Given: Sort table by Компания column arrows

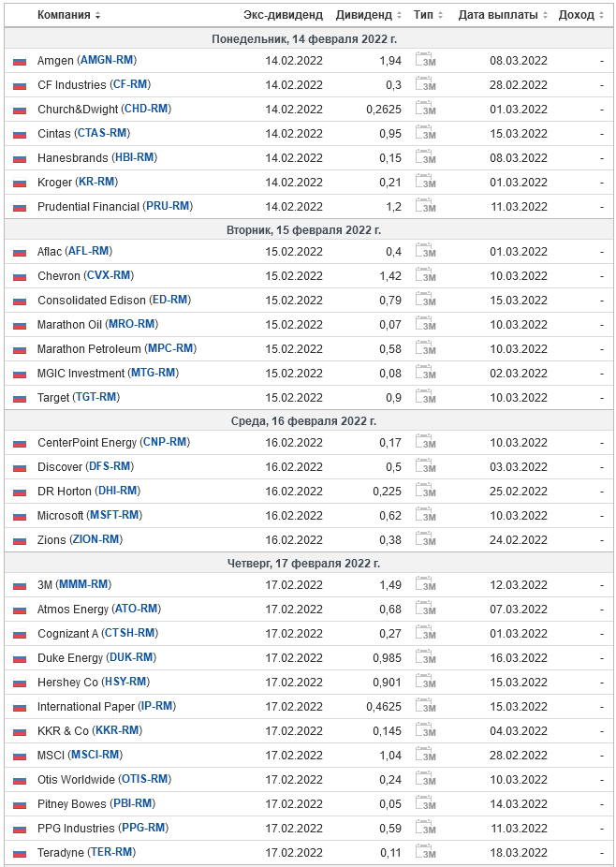Looking at the screenshot, I should click(98, 15).
